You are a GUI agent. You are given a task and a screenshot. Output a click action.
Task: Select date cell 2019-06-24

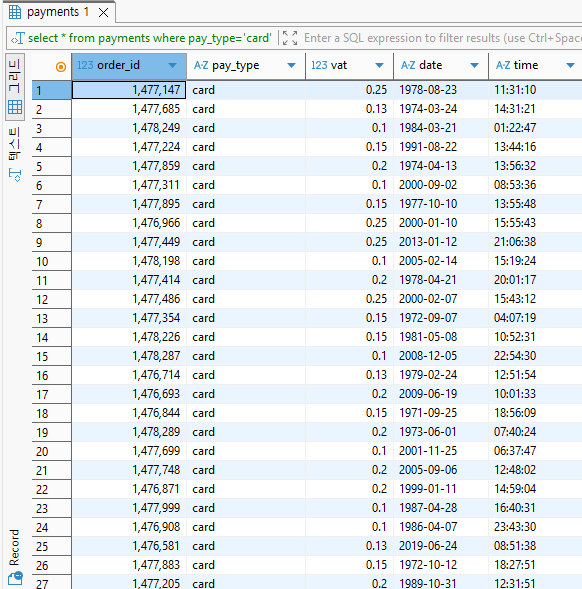click(x=441, y=546)
